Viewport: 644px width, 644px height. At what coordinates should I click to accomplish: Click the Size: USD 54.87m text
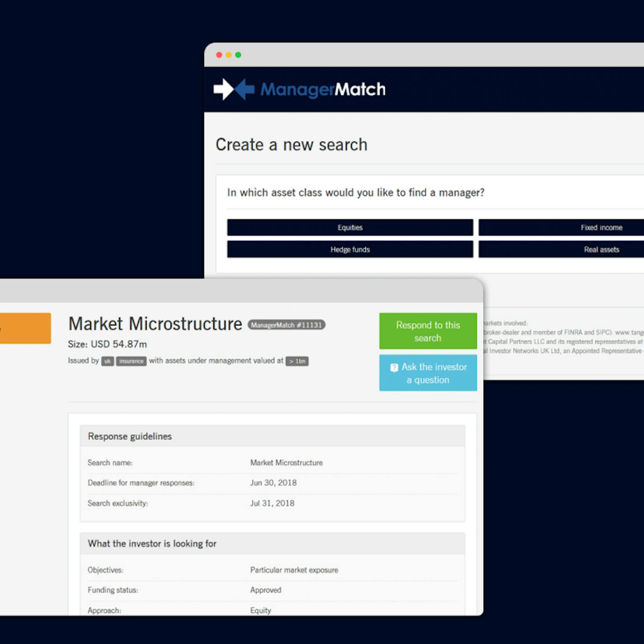pyautogui.click(x=107, y=344)
